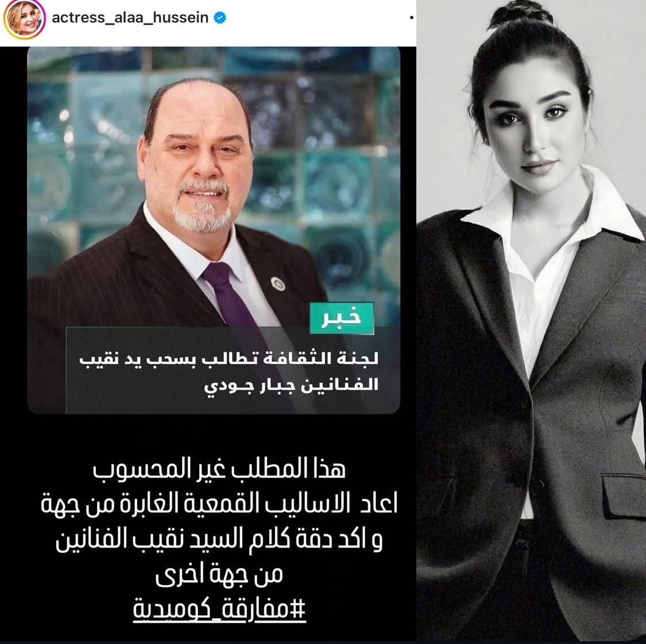
Task: Select caption line من جهة اخرى
Action: [x=219, y=573]
